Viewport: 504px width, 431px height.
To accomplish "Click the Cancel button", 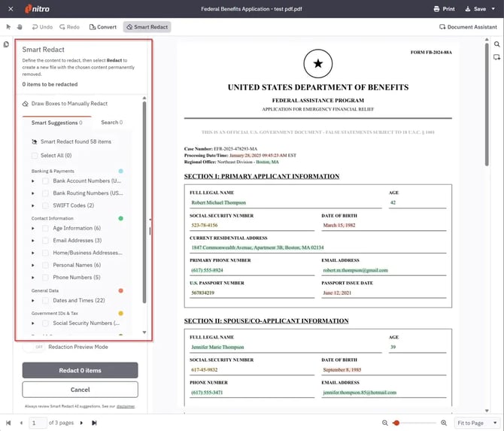I will click(x=80, y=390).
